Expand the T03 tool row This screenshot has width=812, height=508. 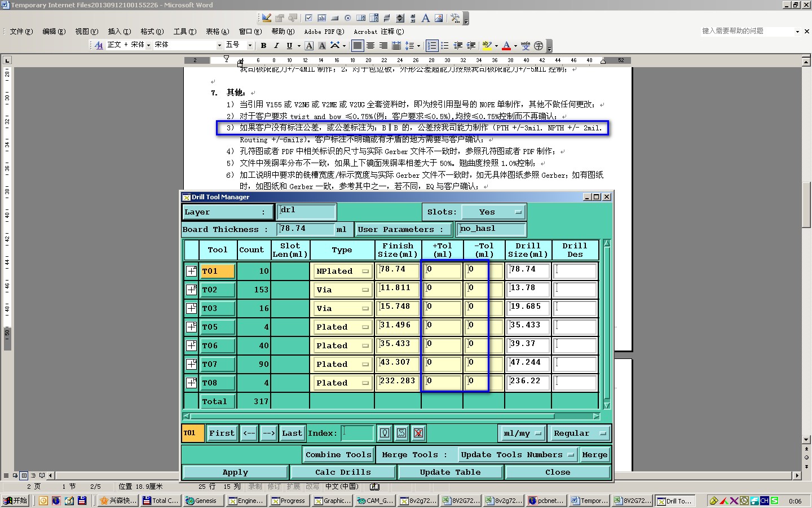(x=191, y=308)
